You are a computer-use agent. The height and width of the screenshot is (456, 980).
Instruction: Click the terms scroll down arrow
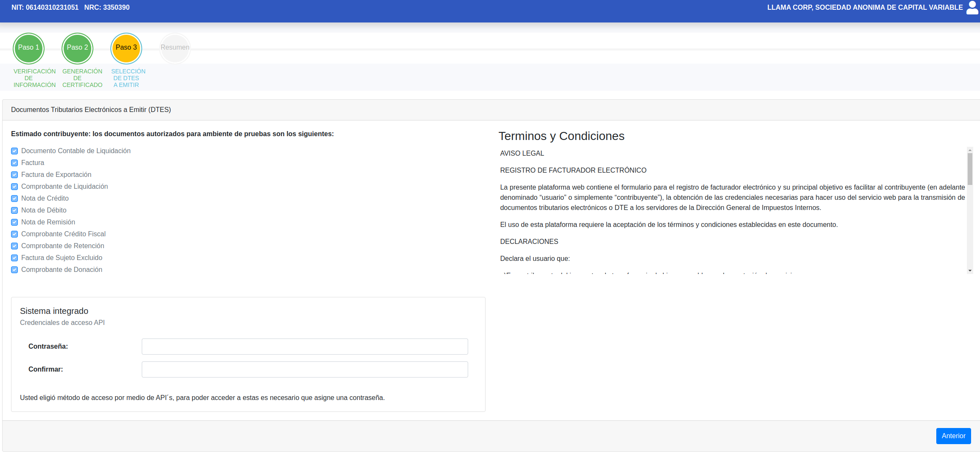tap(970, 271)
